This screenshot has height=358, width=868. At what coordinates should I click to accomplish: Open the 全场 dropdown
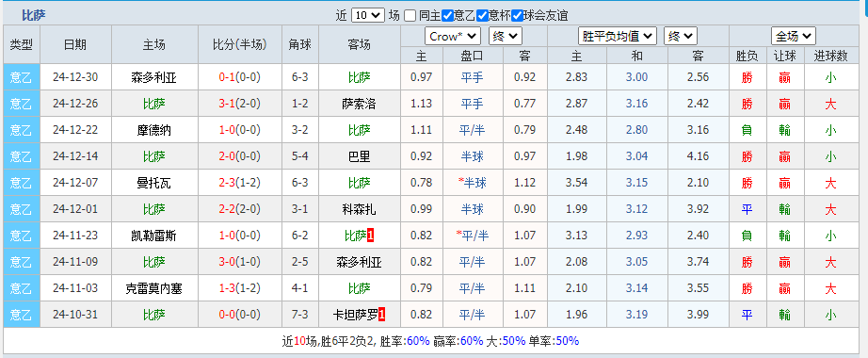tap(794, 37)
